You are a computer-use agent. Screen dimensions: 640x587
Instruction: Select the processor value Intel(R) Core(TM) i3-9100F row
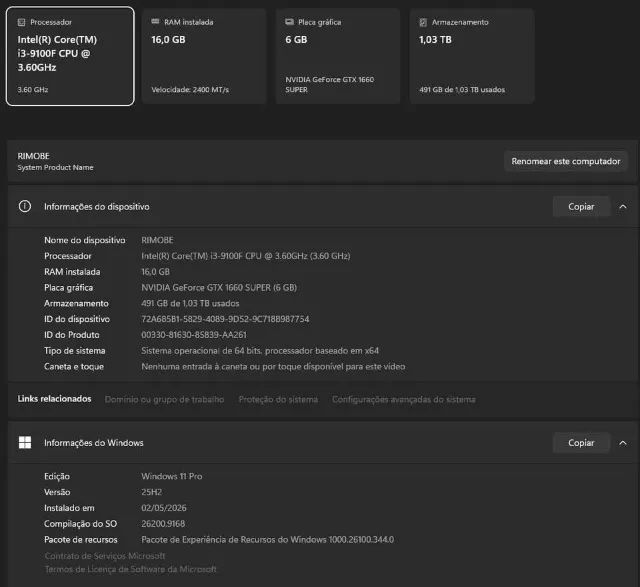tap(246, 256)
